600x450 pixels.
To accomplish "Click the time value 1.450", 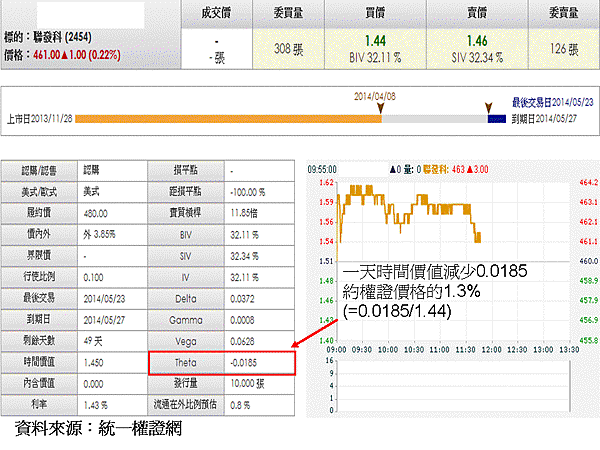I will [93, 363].
